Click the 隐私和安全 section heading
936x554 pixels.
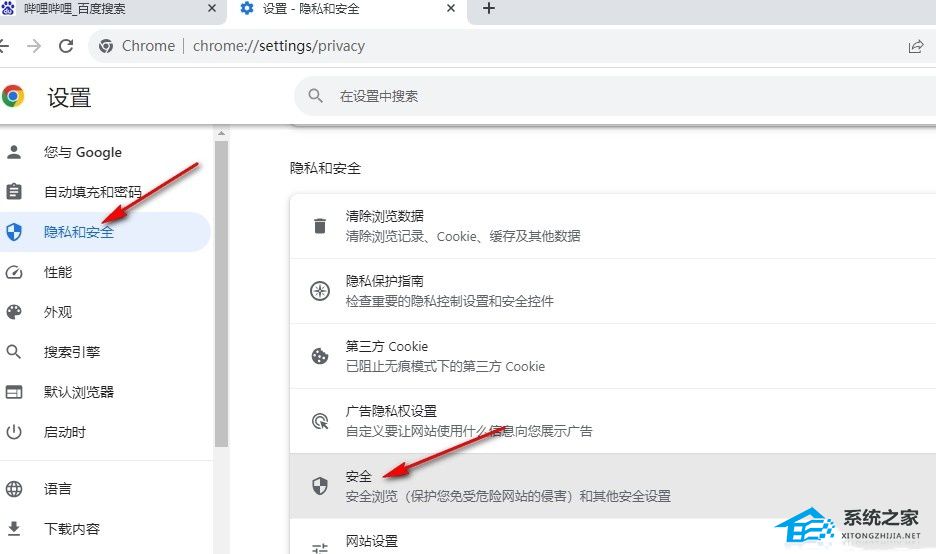[x=325, y=168]
